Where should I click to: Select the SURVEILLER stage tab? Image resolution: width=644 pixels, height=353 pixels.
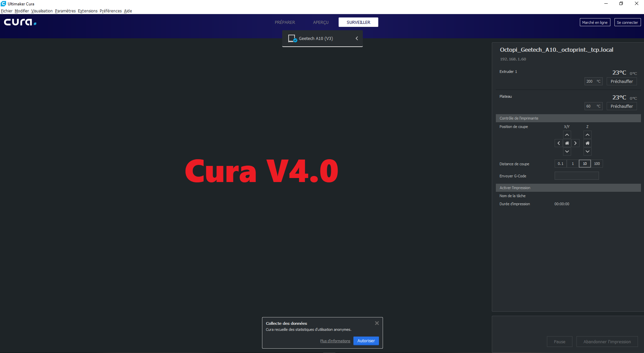(358, 22)
